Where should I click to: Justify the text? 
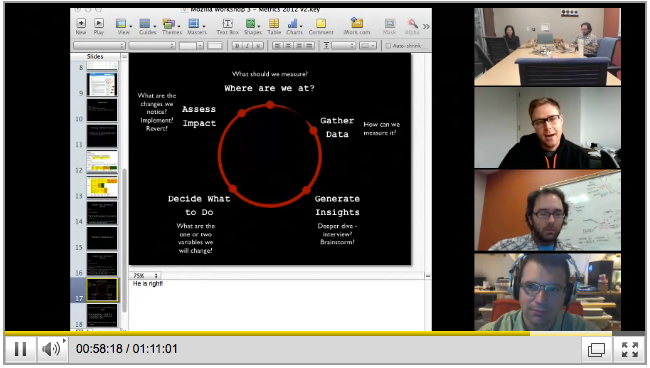point(309,46)
